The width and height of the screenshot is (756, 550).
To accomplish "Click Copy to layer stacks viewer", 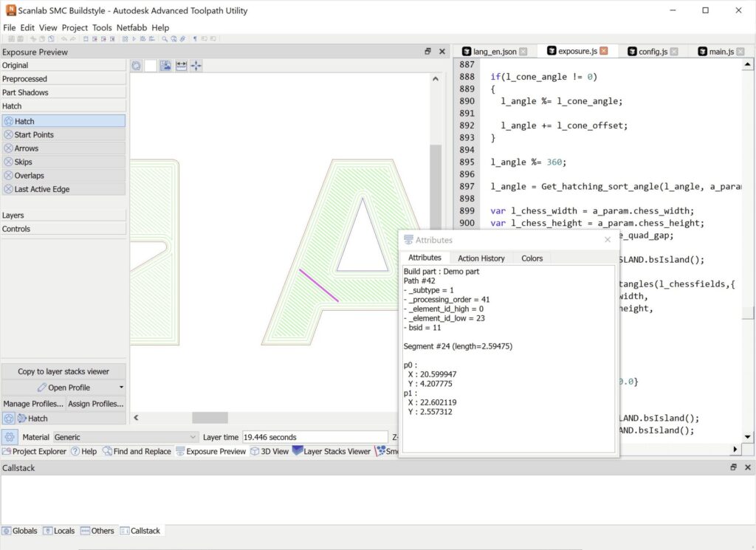I will [x=63, y=372].
